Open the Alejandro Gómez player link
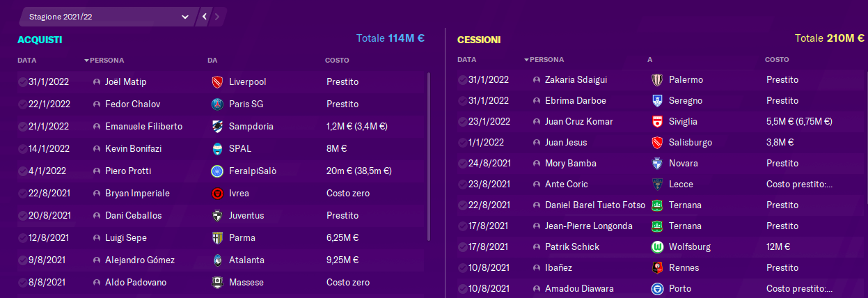The image size is (868, 298). pyautogui.click(x=140, y=260)
